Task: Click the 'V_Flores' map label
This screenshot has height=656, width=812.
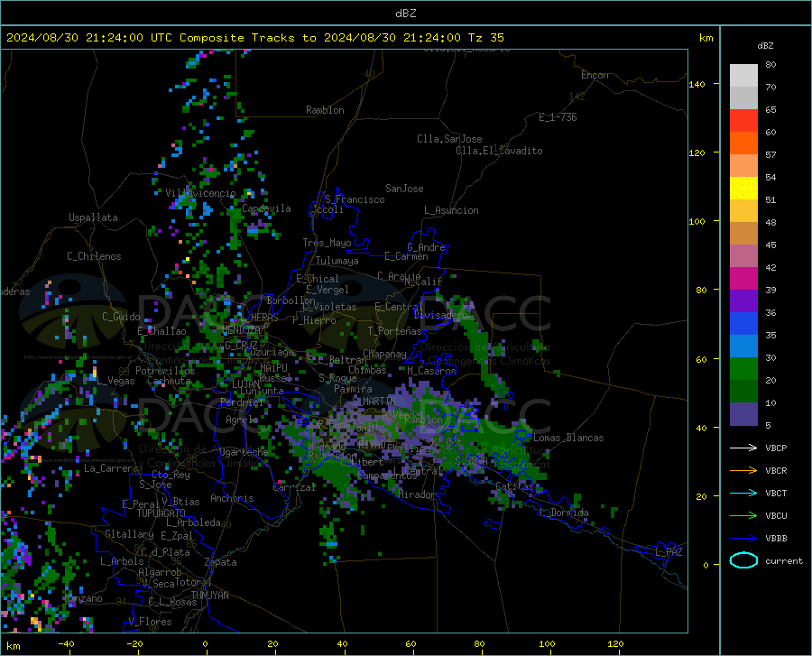Action: pyautogui.click(x=150, y=622)
